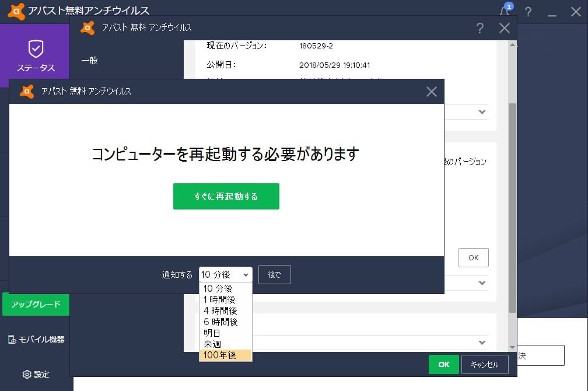Click release date 2018/05/29 19:10:41 text
The width and height of the screenshot is (588, 391).
(334, 65)
